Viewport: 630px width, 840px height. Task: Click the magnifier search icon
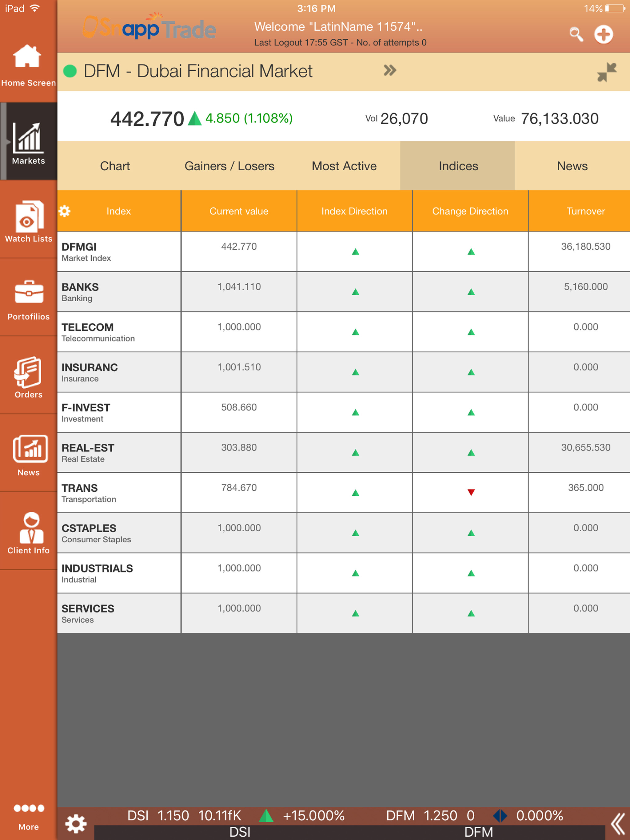point(576,34)
